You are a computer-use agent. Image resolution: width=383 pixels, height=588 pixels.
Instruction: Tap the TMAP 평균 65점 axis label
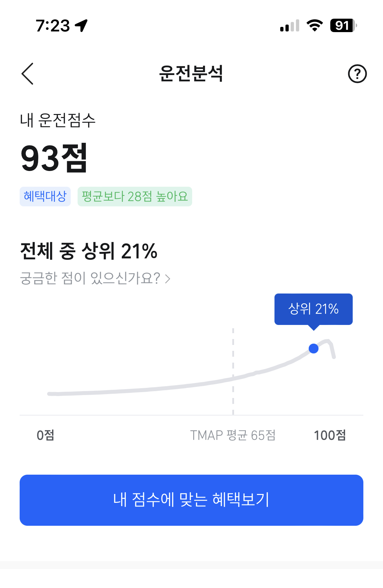(x=233, y=435)
